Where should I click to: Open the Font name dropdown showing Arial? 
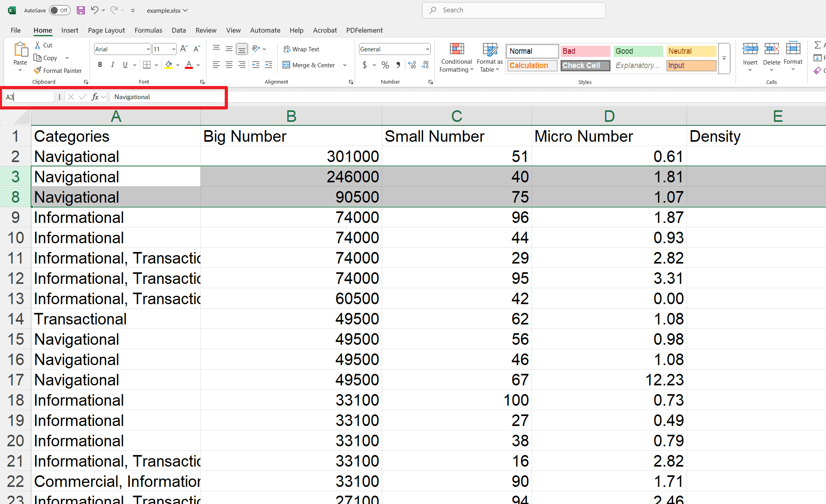[148, 49]
